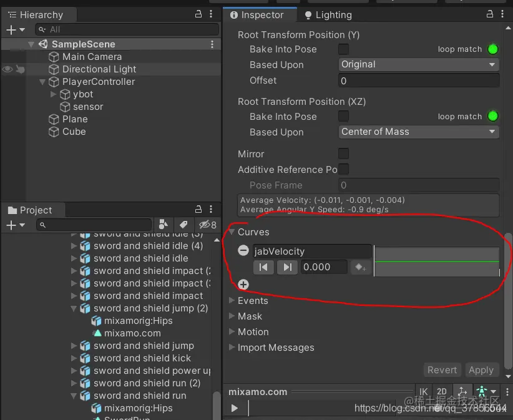The height and width of the screenshot is (420, 513).
Task: Collapse the SampleScene tree node
Action: [31, 44]
